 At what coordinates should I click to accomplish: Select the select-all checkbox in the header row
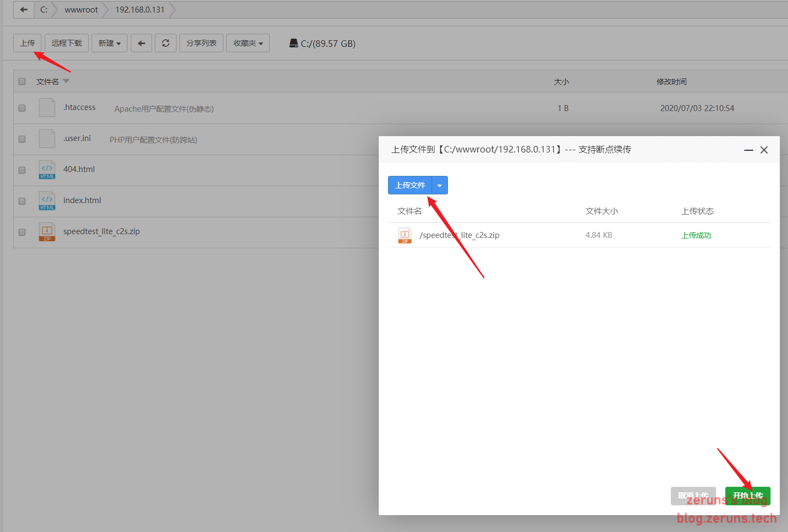click(x=21, y=81)
